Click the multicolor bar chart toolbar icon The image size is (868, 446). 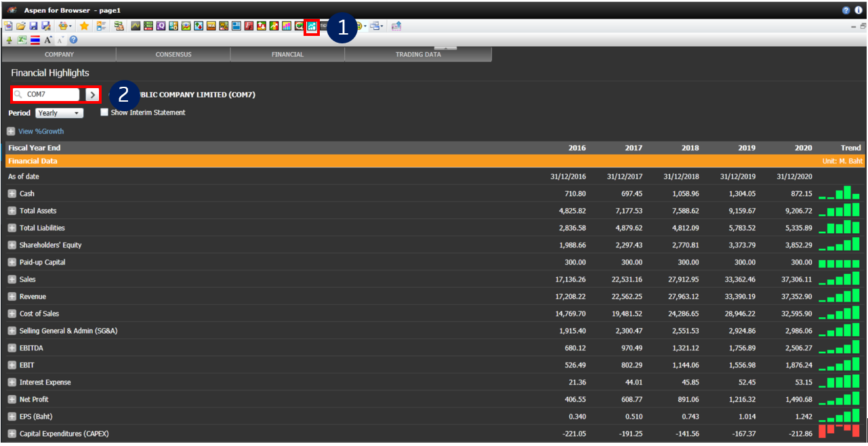click(x=287, y=26)
